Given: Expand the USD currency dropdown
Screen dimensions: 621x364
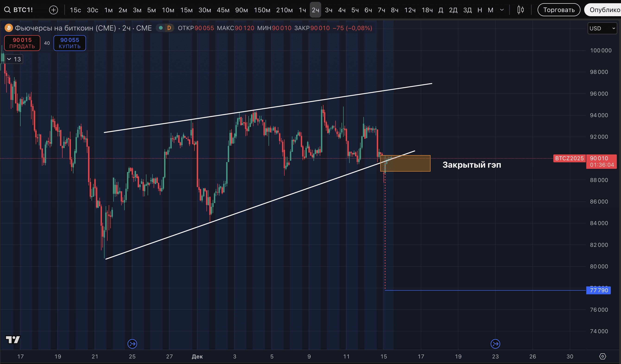Looking at the screenshot, I should point(602,28).
